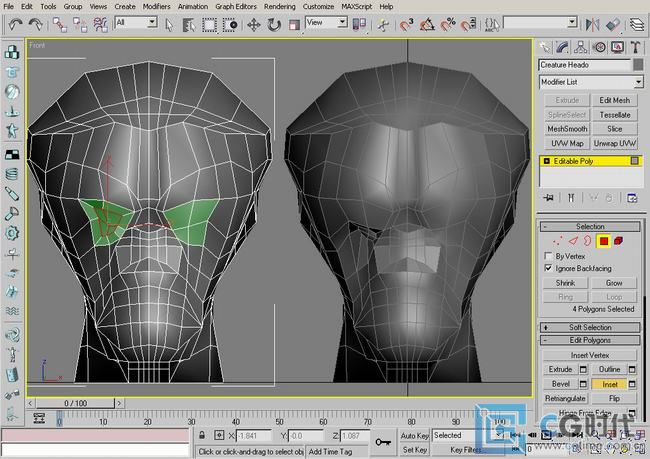The height and width of the screenshot is (459, 650).
Task: Toggle Angle Snap
Action: (427, 24)
